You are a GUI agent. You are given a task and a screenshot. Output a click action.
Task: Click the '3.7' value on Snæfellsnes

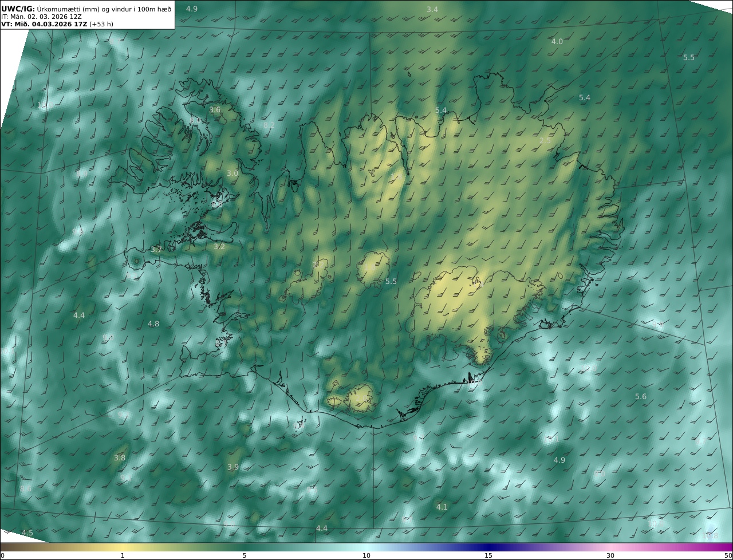(156, 250)
